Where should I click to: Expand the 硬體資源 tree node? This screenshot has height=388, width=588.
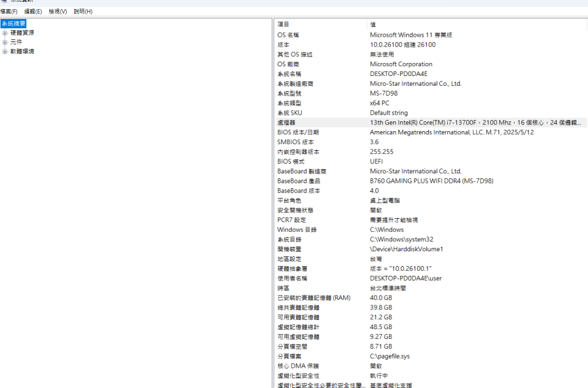[x=5, y=33]
